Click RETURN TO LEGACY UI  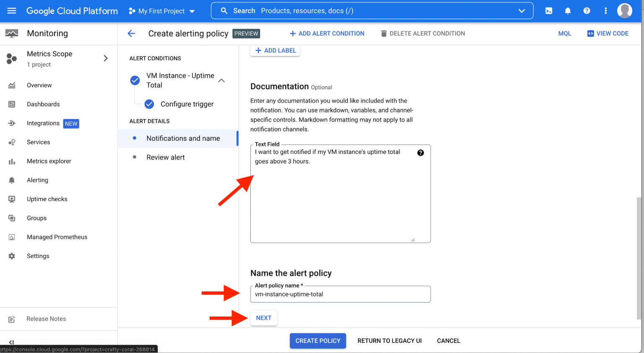coord(390,341)
